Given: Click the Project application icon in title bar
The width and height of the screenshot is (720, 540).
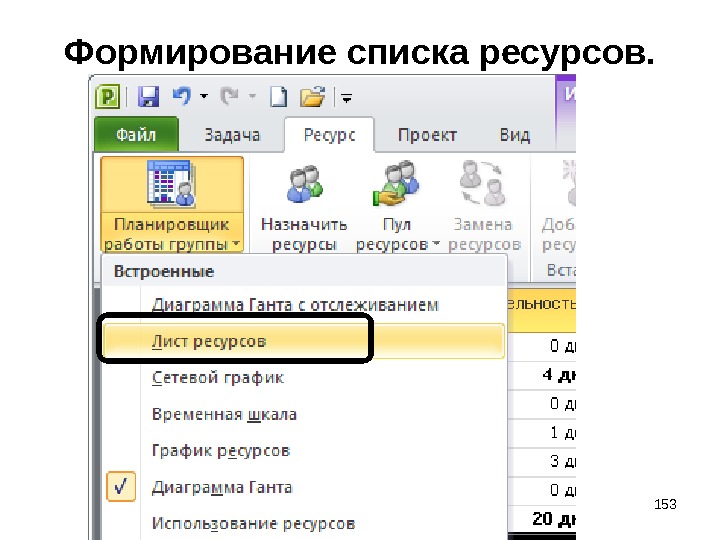Looking at the screenshot, I should pyautogui.click(x=107, y=96).
